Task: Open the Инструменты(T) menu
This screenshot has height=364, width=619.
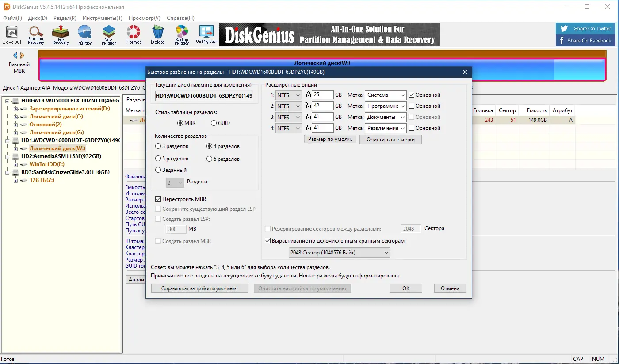Action: click(102, 18)
